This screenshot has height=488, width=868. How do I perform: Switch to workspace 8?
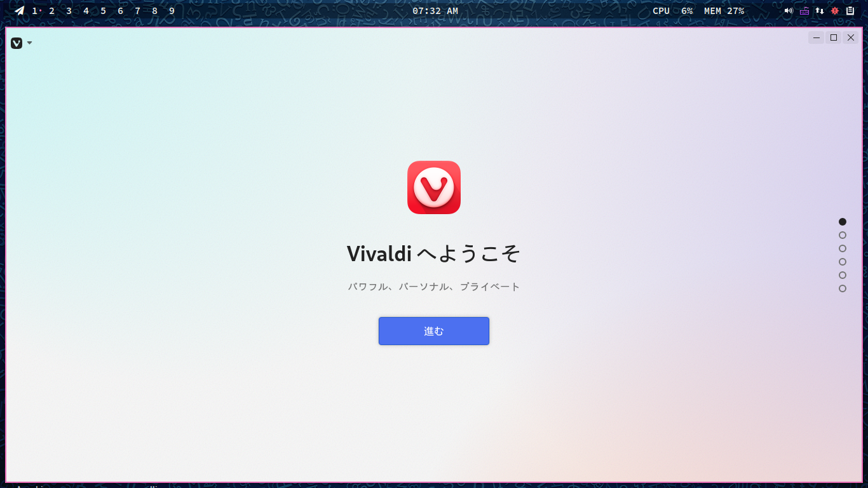coord(155,11)
